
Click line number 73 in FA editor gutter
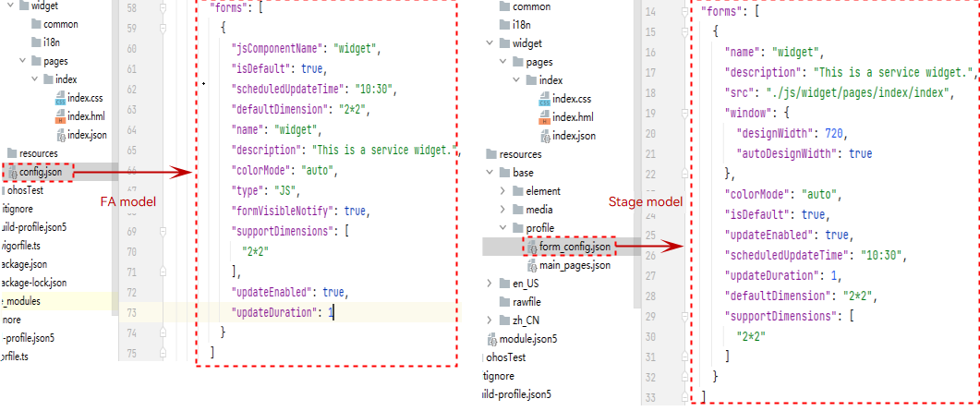132,313
